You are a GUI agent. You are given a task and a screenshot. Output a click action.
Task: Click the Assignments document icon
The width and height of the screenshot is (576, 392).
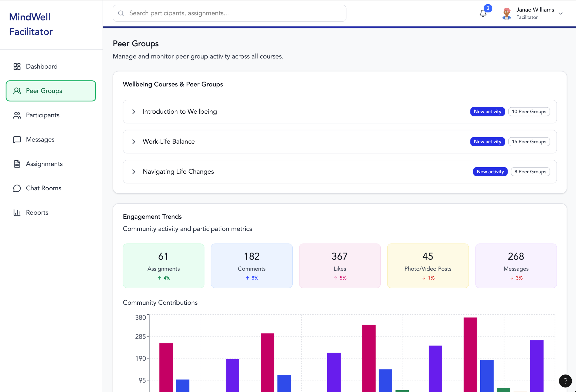coord(17,164)
